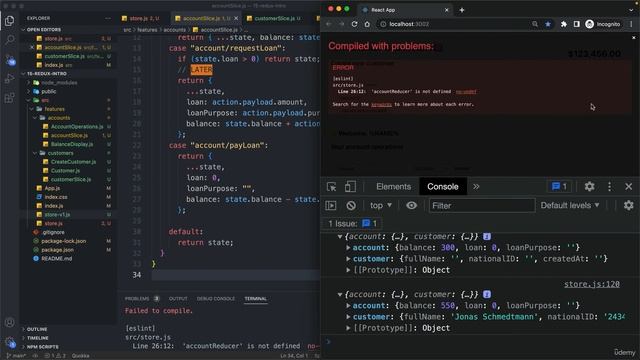Collapse the customers folder
Image resolution: width=640 pixels, height=360 pixels.
(60, 153)
